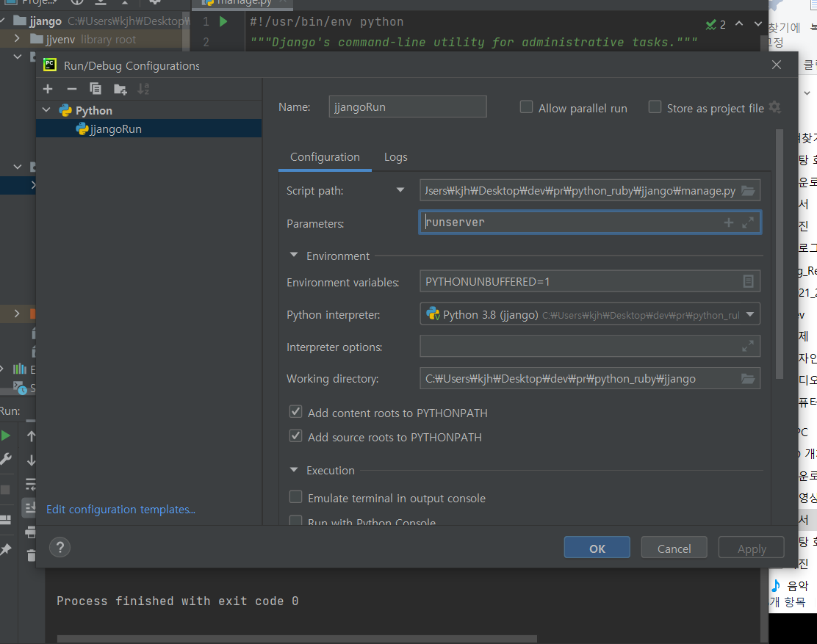Click the dialog's vertical scrollbar
Viewport: 817px width, 644px height.
click(779, 254)
